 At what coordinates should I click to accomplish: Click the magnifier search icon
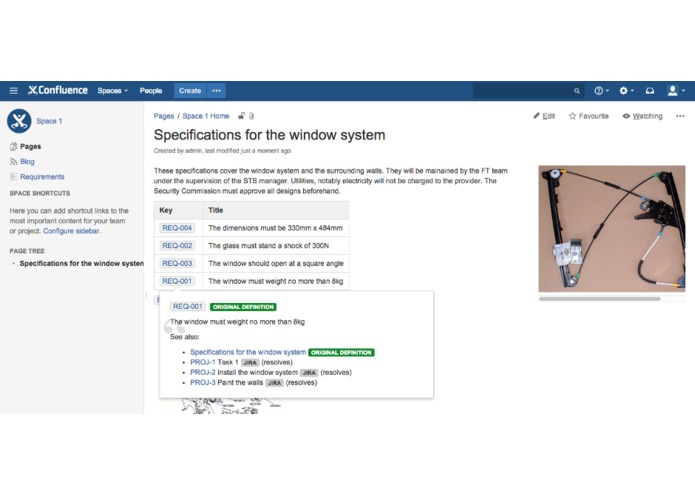click(577, 91)
